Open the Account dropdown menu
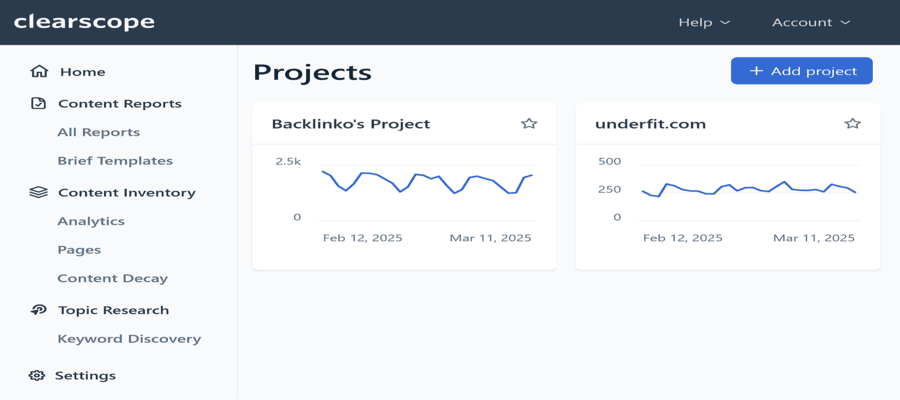 (x=810, y=22)
